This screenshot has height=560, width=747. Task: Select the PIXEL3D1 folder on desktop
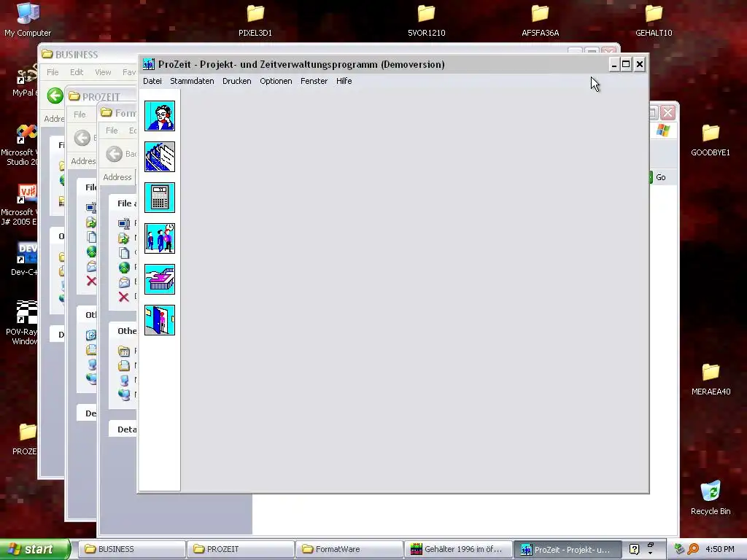pos(255,20)
